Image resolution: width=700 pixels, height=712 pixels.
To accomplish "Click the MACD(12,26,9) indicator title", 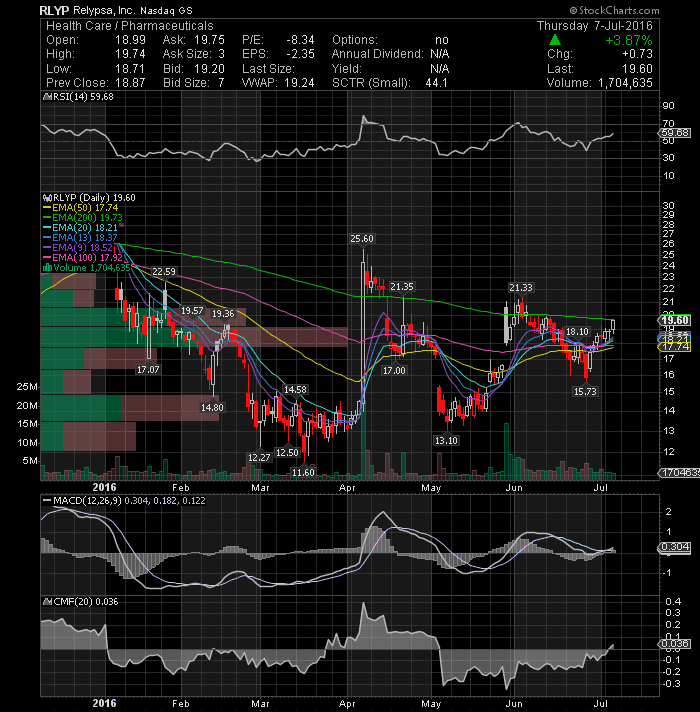I will click(87, 501).
